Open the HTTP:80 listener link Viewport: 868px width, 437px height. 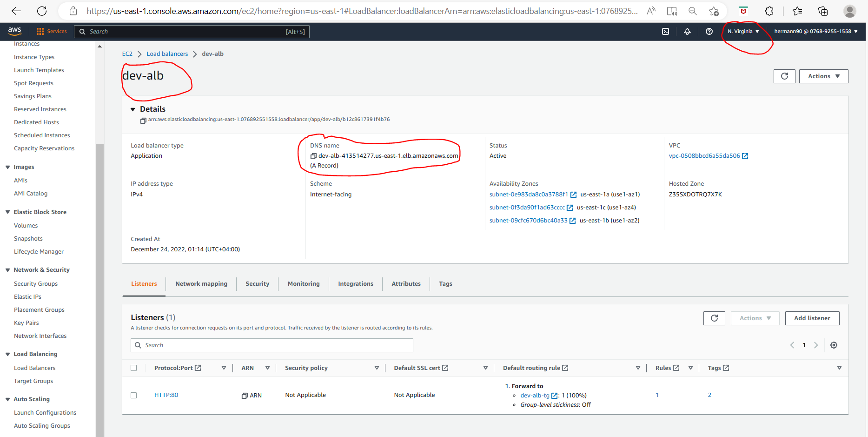(x=166, y=395)
